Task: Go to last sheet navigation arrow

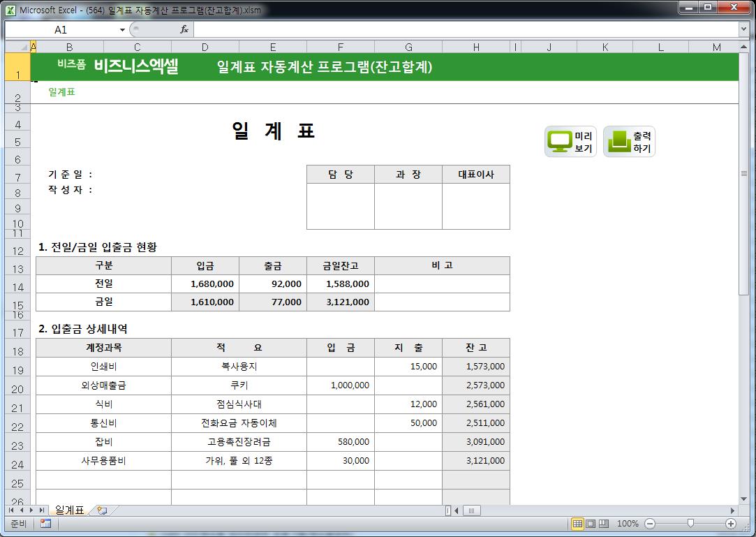Action: click(x=42, y=510)
